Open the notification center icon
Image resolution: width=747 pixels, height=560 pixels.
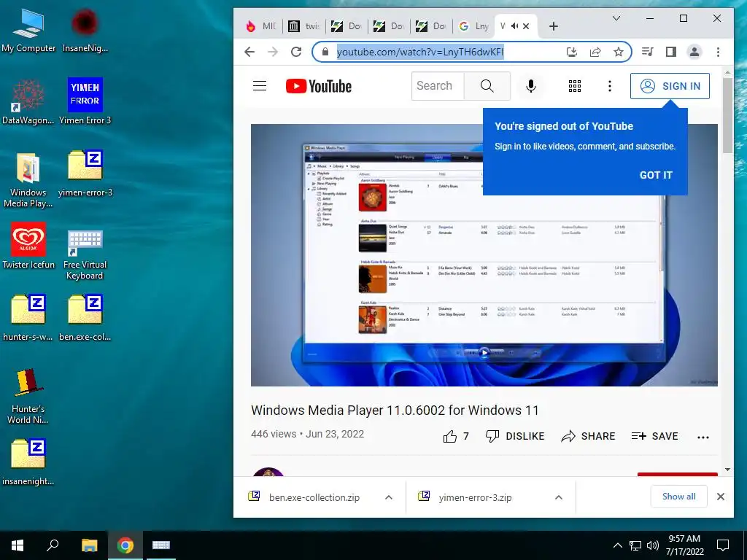723,545
